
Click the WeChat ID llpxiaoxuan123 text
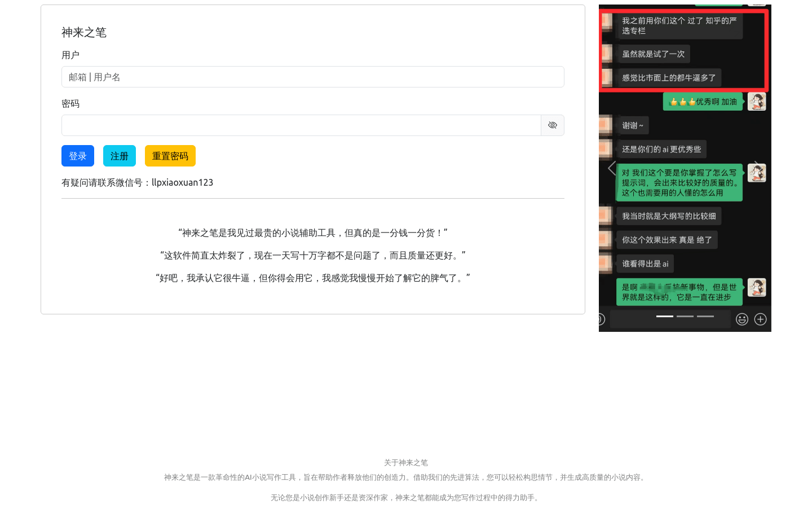pos(182,182)
